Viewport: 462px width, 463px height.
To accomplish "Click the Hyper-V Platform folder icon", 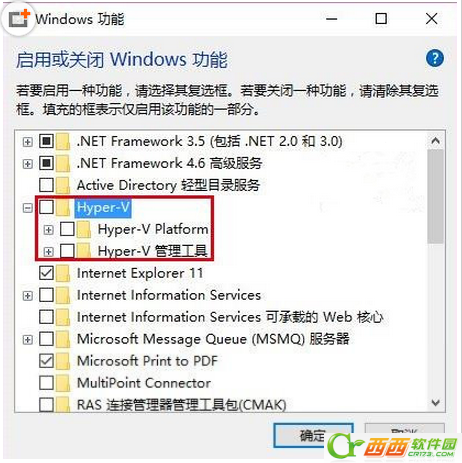I will (x=84, y=229).
